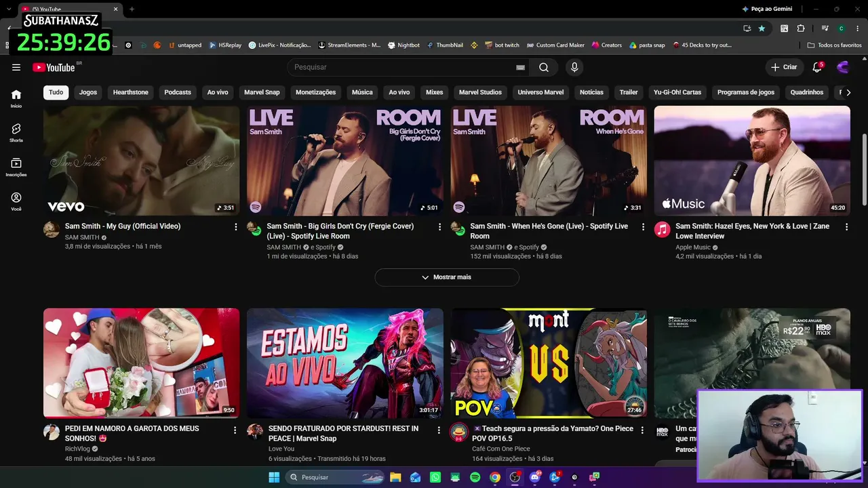Open options menu for When He's Gone video
Viewport: 868px width, 488px height.
coord(643,226)
